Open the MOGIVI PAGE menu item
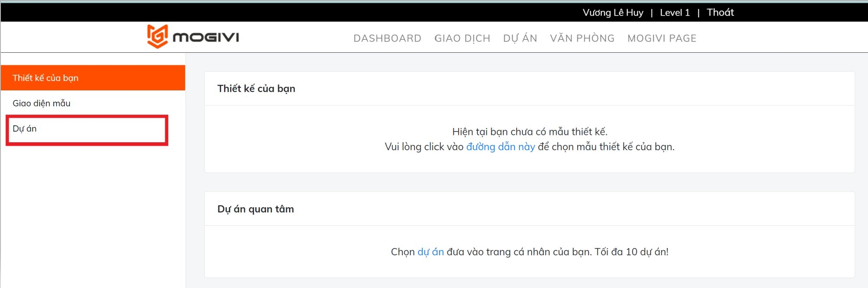This screenshot has height=288, width=868. 662,38
